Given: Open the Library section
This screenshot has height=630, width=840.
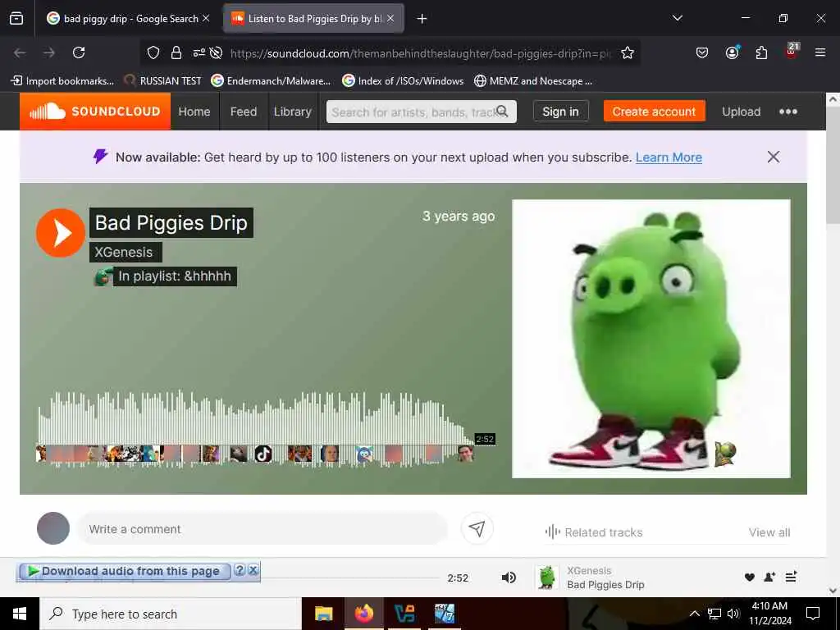Looking at the screenshot, I should click(293, 112).
